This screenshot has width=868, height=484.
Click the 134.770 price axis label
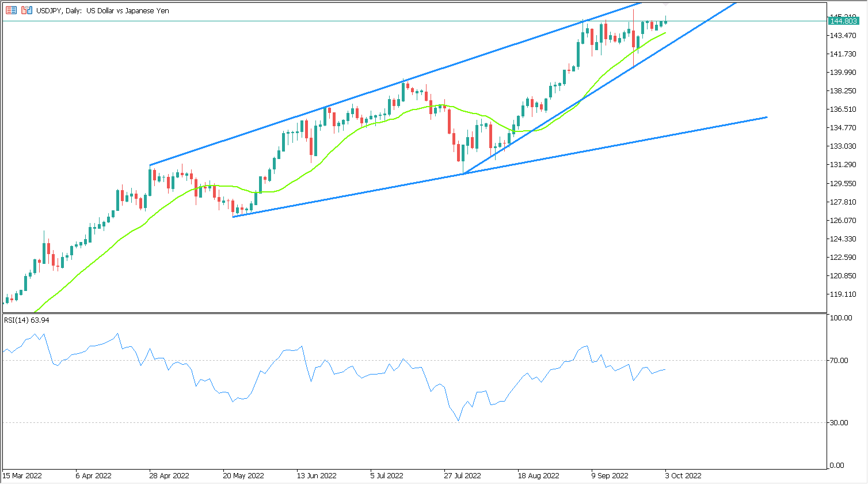(x=843, y=128)
